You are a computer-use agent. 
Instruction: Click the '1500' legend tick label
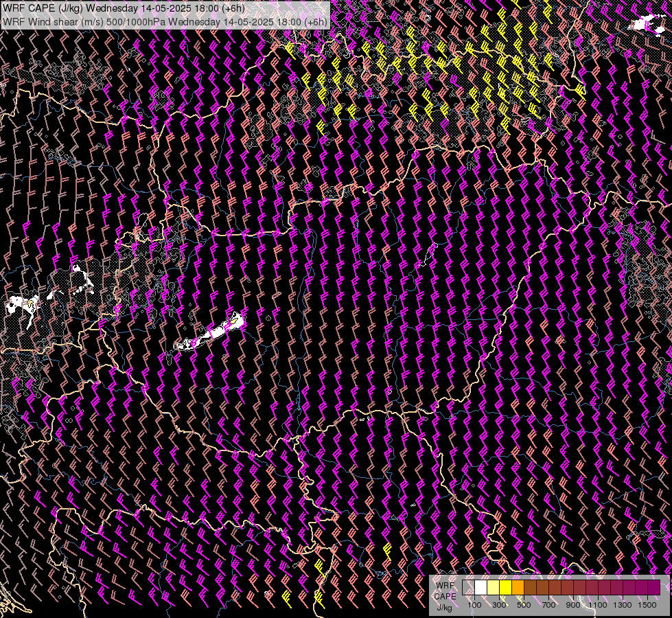pos(647,605)
